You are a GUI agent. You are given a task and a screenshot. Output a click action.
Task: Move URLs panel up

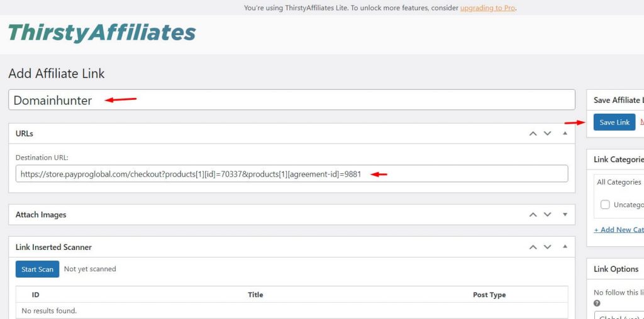533,134
